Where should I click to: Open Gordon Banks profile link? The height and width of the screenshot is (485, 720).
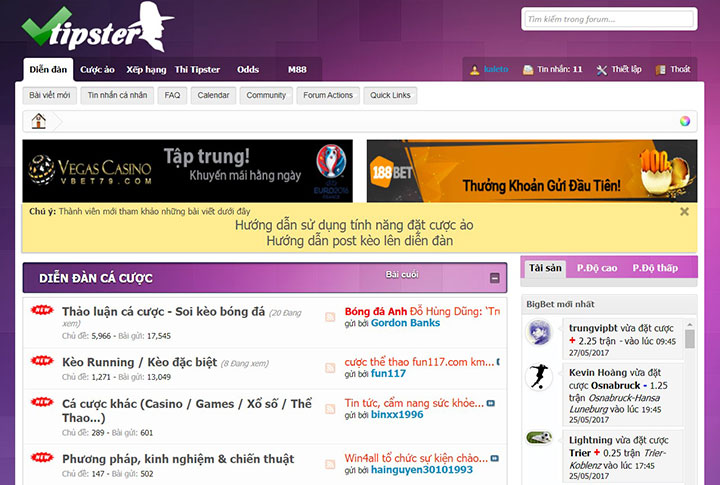pos(405,323)
